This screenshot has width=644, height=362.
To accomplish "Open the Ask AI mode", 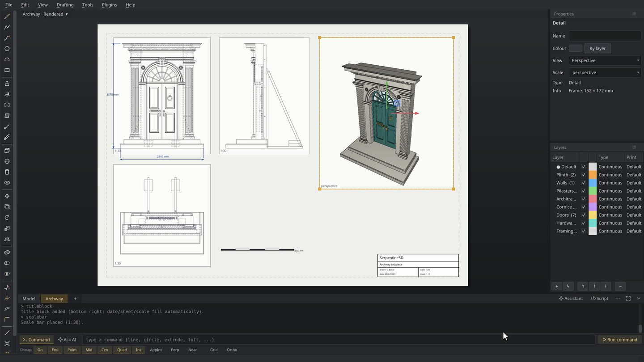I will click(x=67, y=340).
